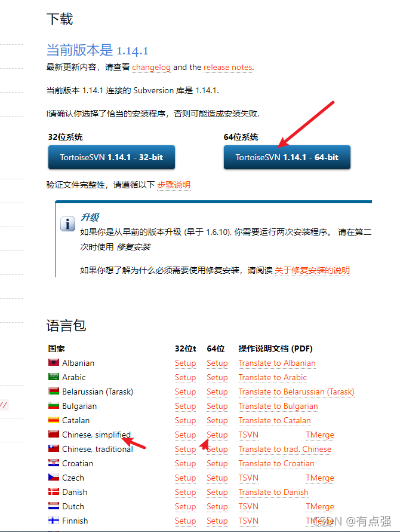The height and width of the screenshot is (532, 400).
Task: Click 32-bit Setup for Albanian
Action: 186,363
